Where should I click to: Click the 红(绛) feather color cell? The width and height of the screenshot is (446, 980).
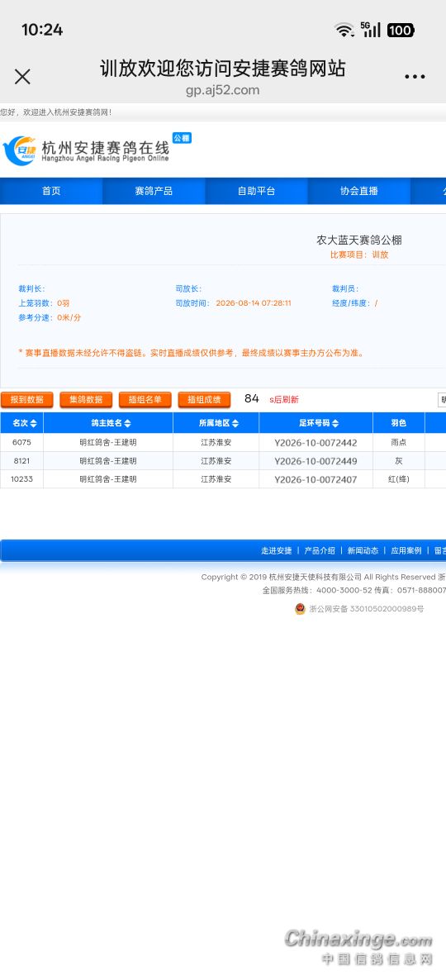tap(399, 478)
